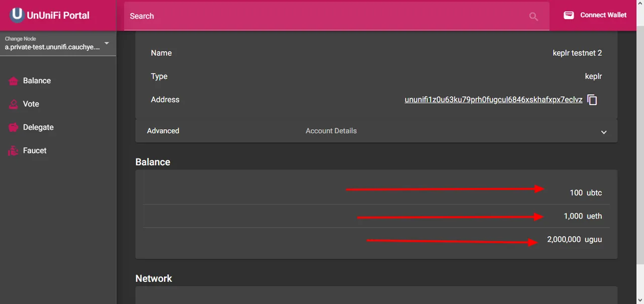This screenshot has width=644, height=304.
Task: Open the Change Node dropdown arrow
Action: 107,43
